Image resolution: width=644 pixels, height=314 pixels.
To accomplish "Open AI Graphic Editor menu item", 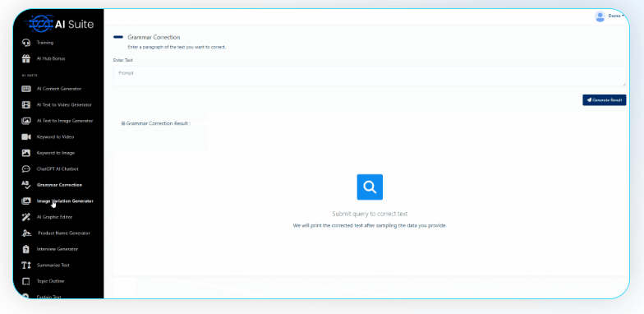I will pyautogui.click(x=54, y=217).
